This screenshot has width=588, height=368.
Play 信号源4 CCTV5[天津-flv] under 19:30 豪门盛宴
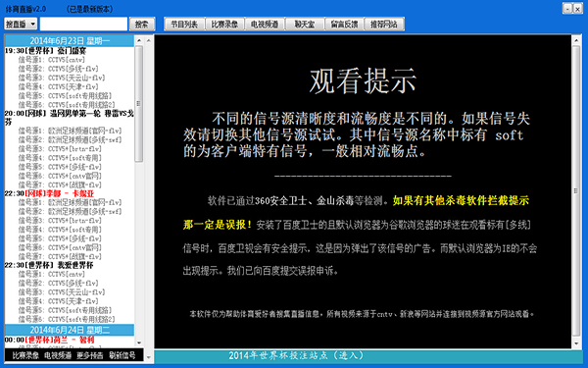coord(58,86)
